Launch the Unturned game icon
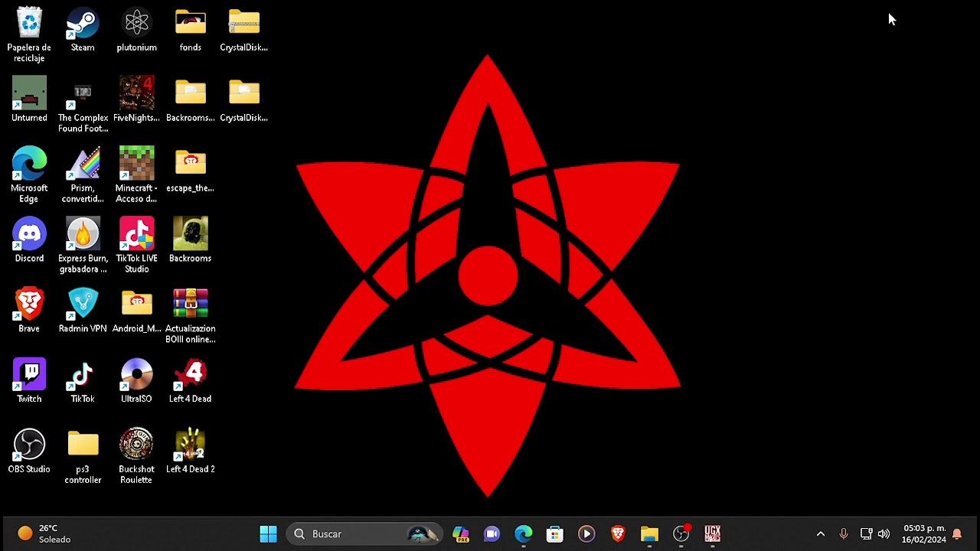This screenshot has height=551, width=980. point(29,93)
